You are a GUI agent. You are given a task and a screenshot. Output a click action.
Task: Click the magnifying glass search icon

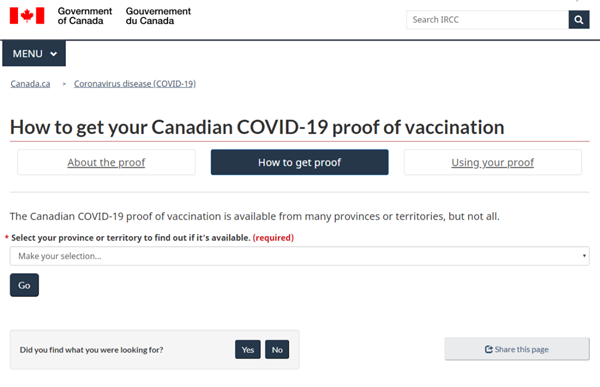579,20
